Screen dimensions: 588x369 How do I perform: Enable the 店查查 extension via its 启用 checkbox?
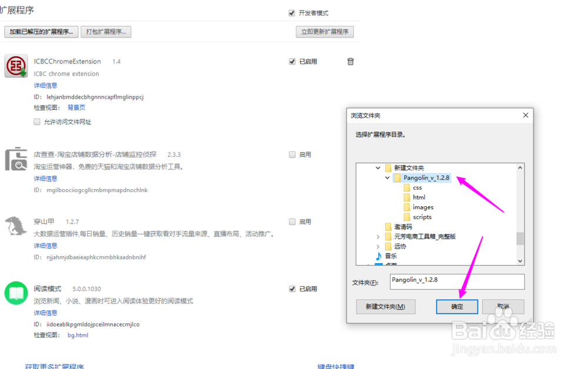pyautogui.click(x=292, y=154)
